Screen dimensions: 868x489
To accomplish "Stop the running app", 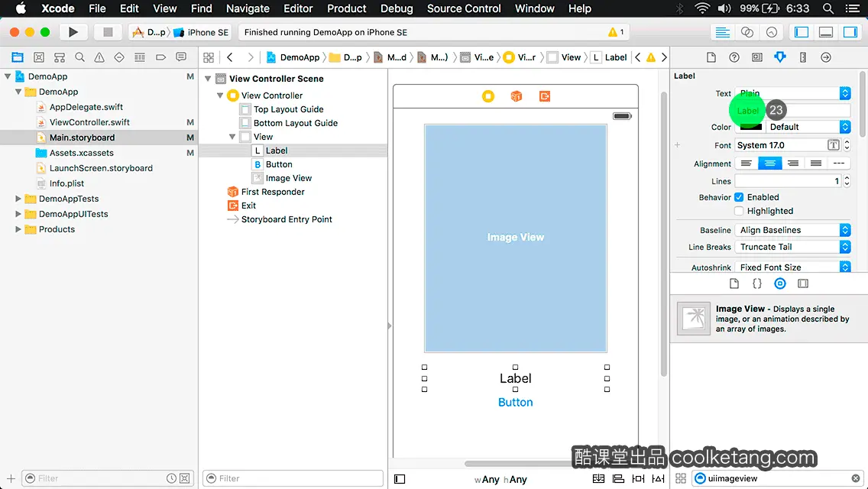I will coord(108,32).
